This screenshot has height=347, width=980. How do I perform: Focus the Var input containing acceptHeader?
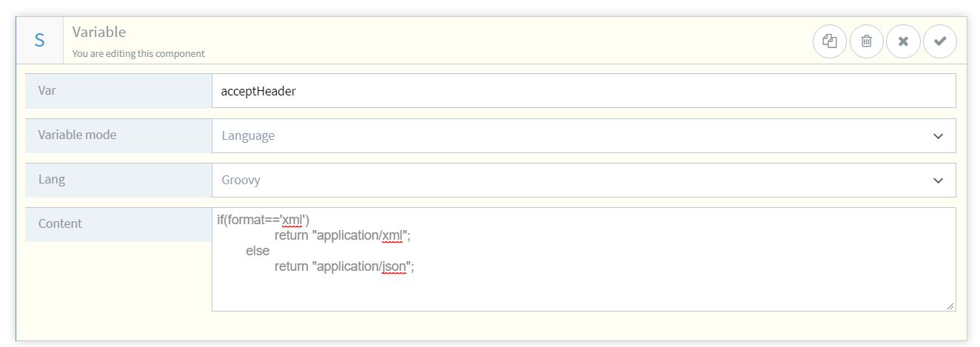click(583, 91)
